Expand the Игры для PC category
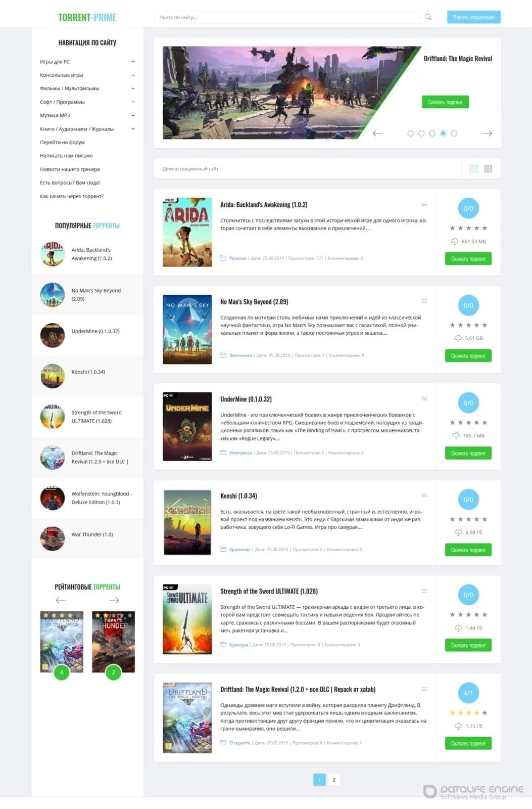The image size is (532, 809). 133,62
